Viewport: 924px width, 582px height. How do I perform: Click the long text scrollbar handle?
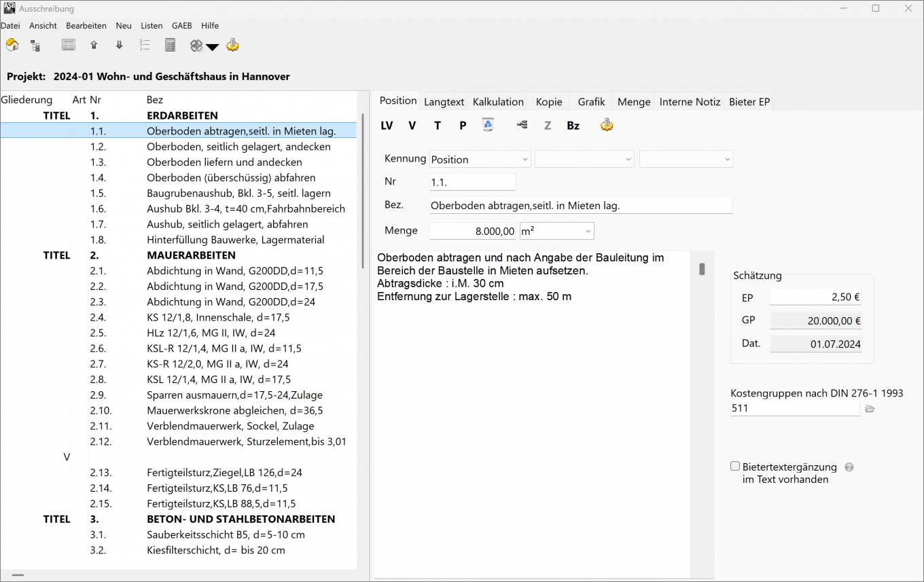click(702, 269)
